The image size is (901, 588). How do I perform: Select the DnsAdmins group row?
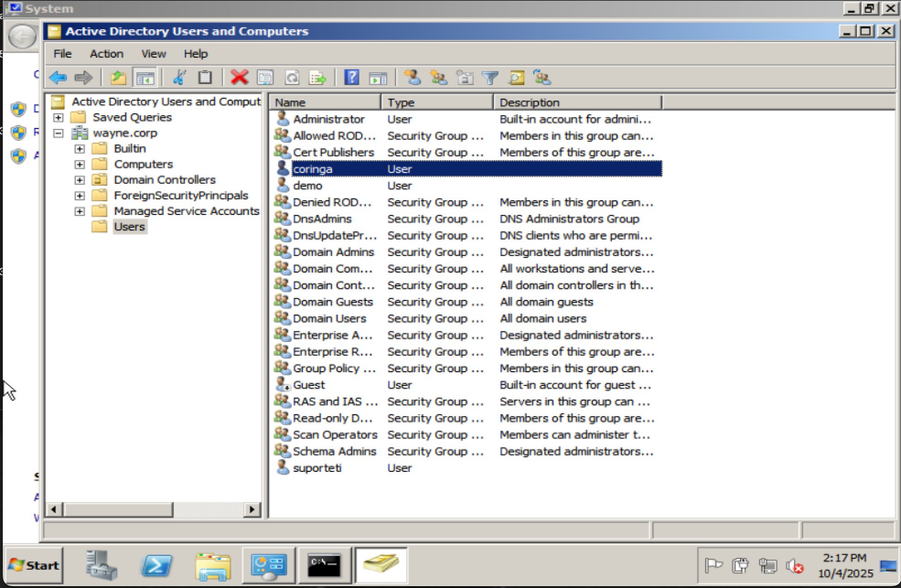click(x=467, y=219)
